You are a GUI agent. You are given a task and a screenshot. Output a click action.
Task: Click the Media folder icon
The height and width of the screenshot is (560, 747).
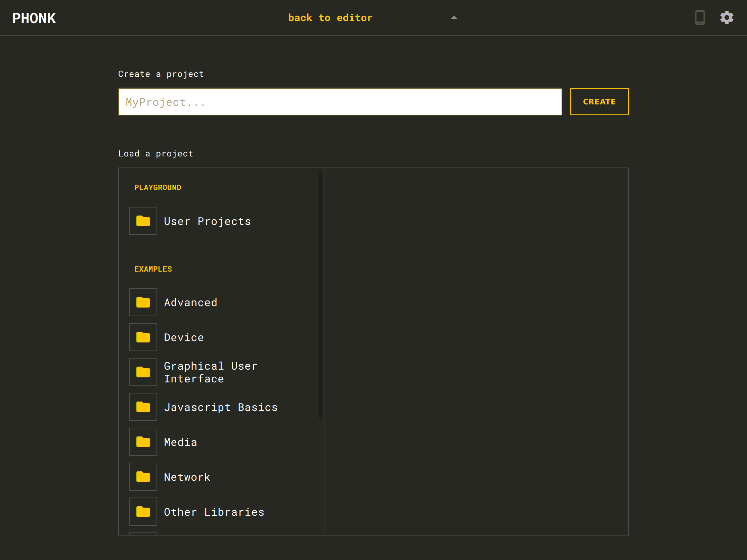pos(143,442)
